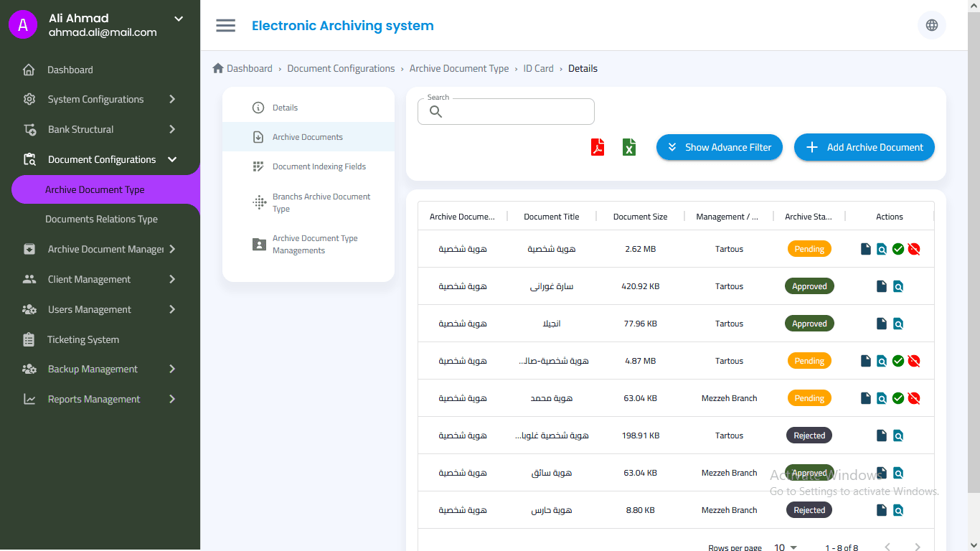Export table as PDF file
The height and width of the screenshot is (551, 980).
[x=598, y=147]
